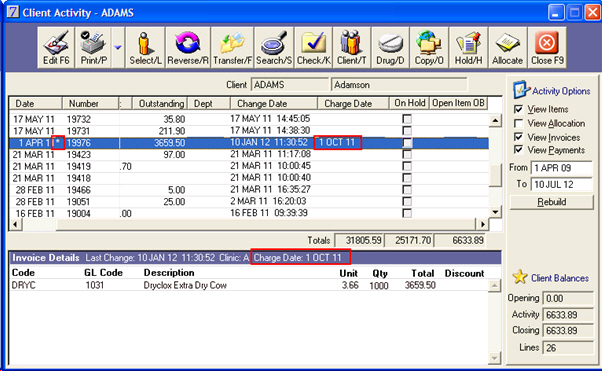Click the Open Item OB column header

coord(458,103)
